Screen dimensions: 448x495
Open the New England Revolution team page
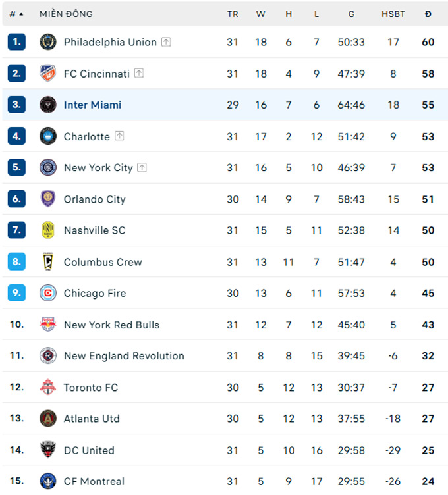pos(124,356)
